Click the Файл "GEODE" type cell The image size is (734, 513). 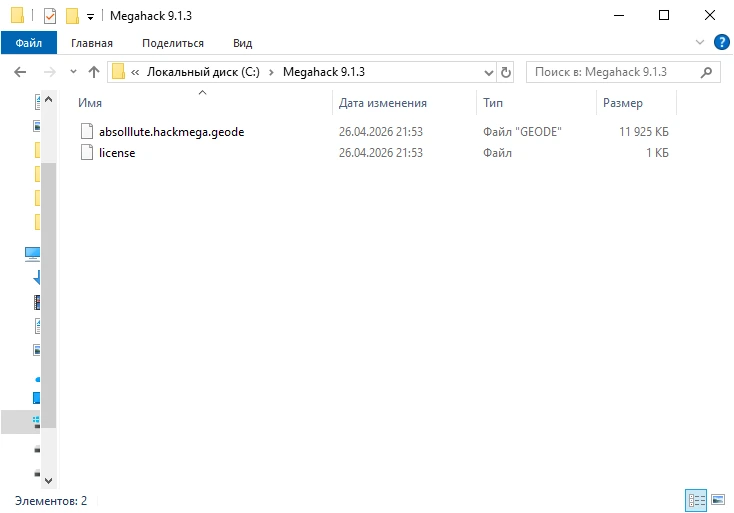click(522, 132)
